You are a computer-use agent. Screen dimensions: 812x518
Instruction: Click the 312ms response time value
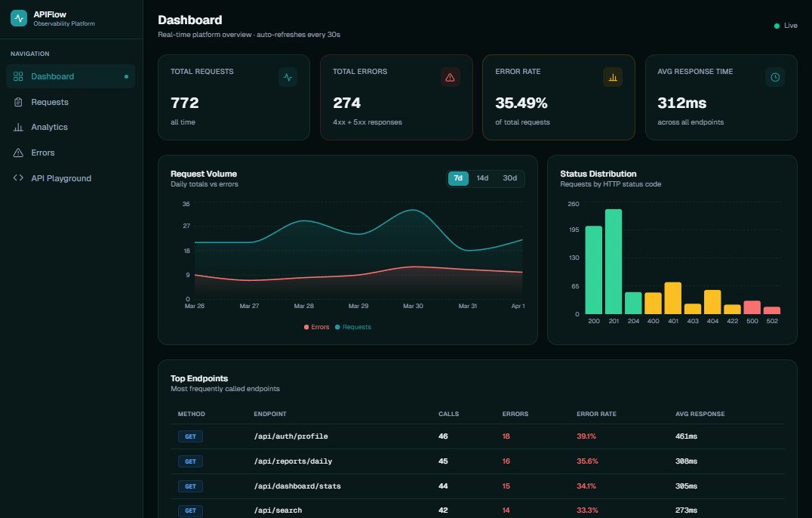[x=682, y=103]
